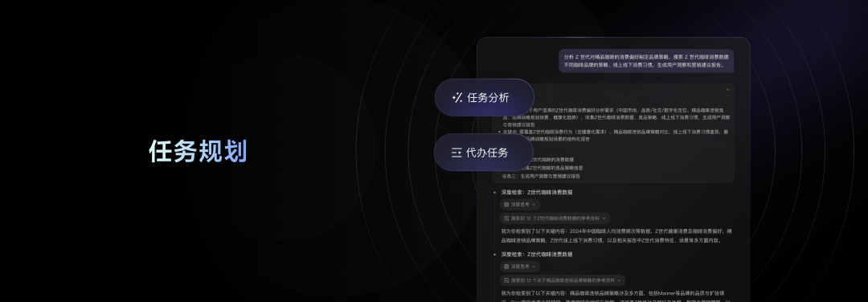Click result paragraph mentioning Manner等品牌
This screenshot has height=302, width=868.
tap(616, 297)
